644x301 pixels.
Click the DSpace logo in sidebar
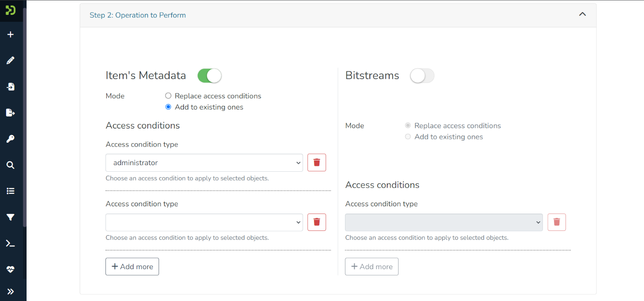pos(10,10)
